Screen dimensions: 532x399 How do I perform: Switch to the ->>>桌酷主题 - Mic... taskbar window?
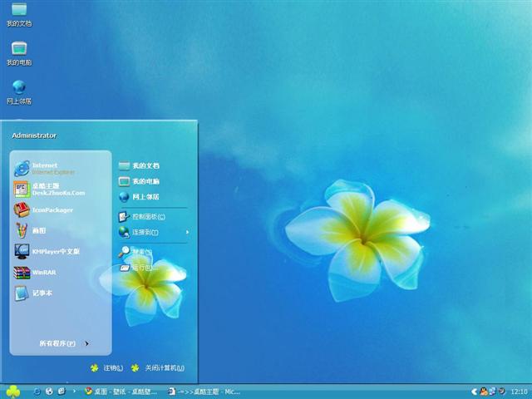(204, 392)
